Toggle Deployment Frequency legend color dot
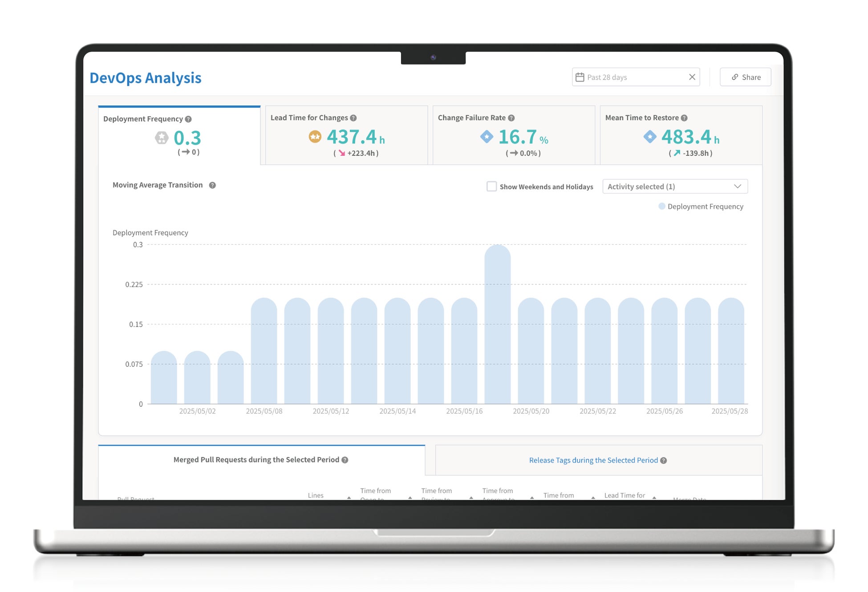Image resolution: width=868 pixels, height=592 pixels. [661, 207]
